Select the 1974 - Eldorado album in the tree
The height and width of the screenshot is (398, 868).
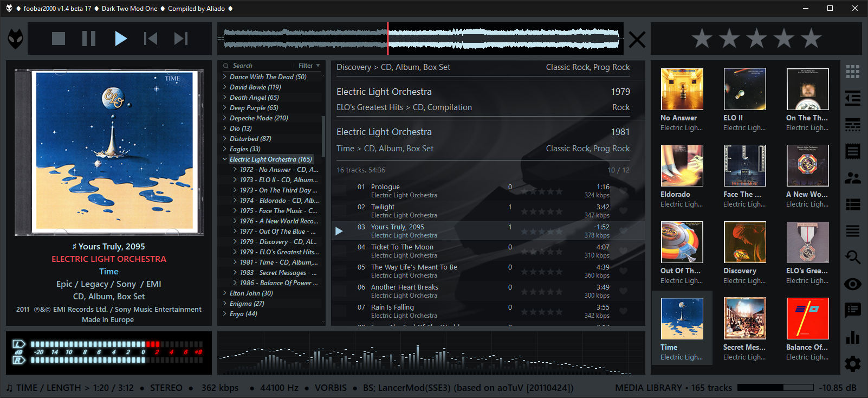(279, 201)
